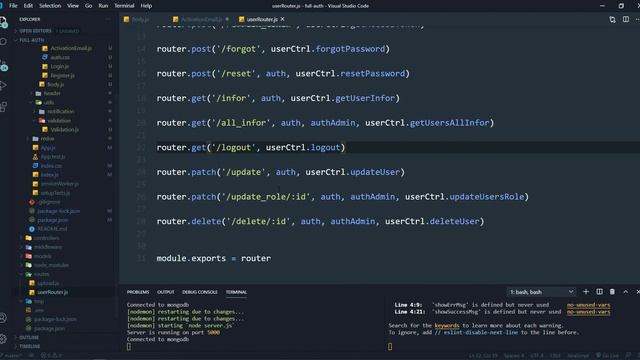Expand the node_modules folder
The height and width of the screenshot is (360, 640).
[x=51, y=265]
